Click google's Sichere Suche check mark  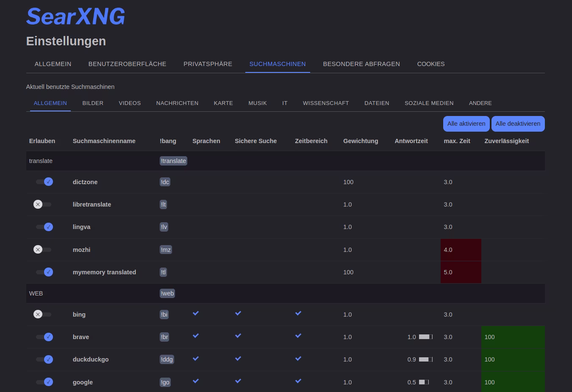coord(238,381)
